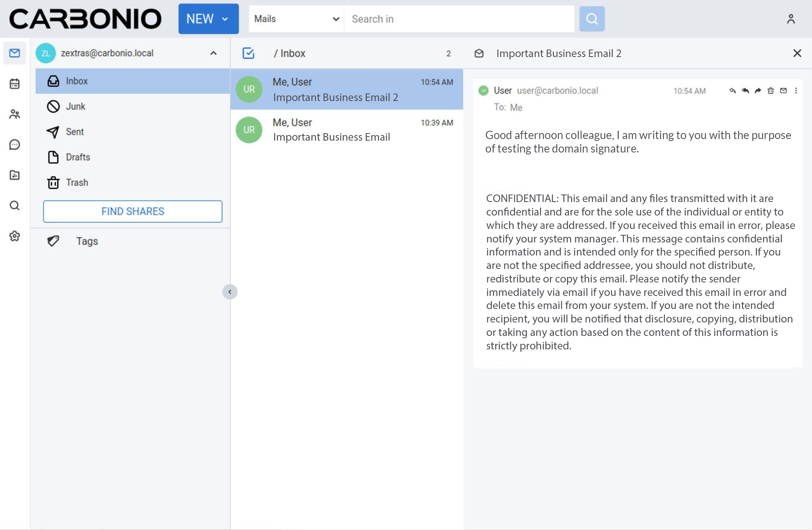This screenshot has height=530, width=812.
Task: Collapse the zextras@carbonio.local account chevron
Action: pos(214,53)
